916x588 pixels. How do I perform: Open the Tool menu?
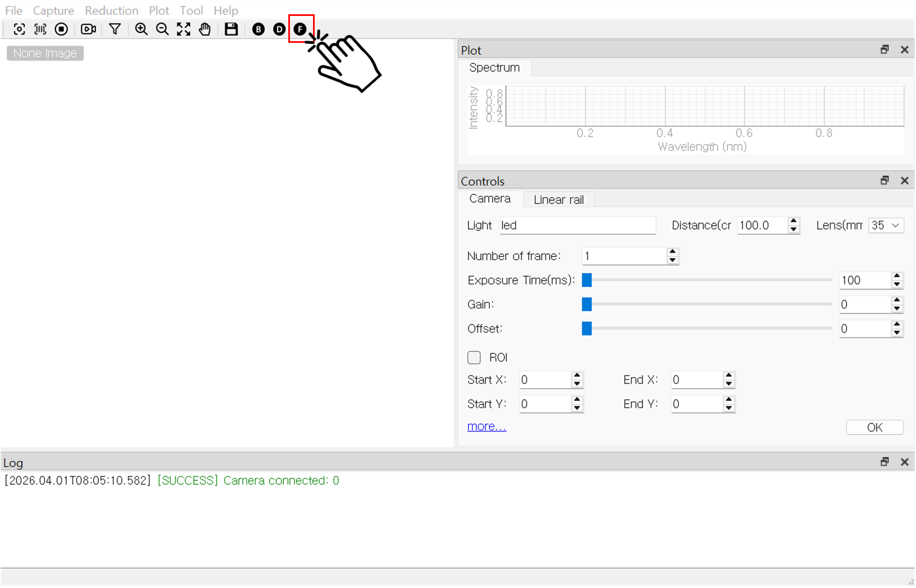pyautogui.click(x=191, y=10)
